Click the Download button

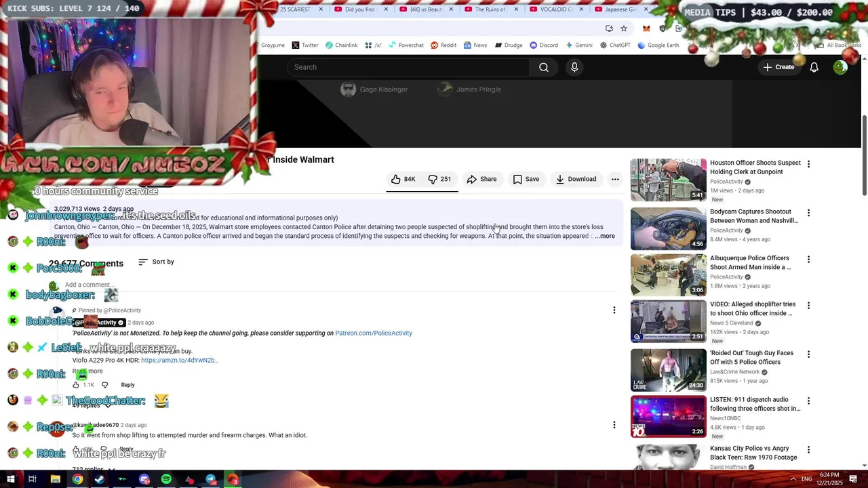576,179
